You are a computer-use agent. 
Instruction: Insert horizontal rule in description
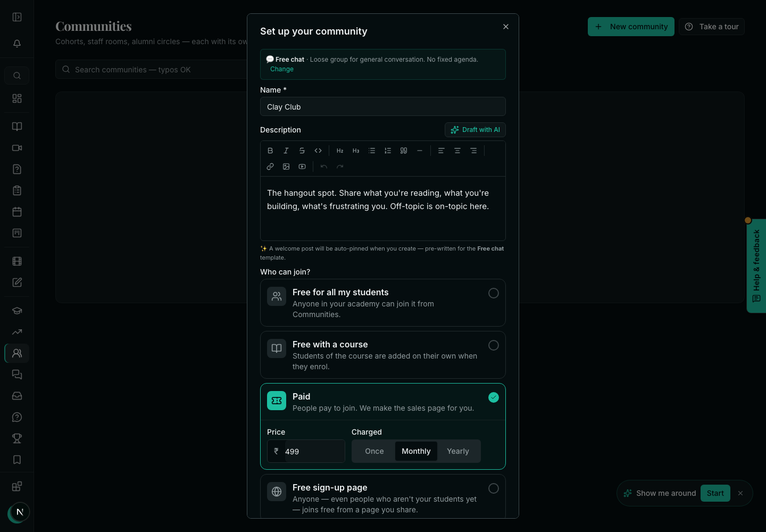pos(420,151)
